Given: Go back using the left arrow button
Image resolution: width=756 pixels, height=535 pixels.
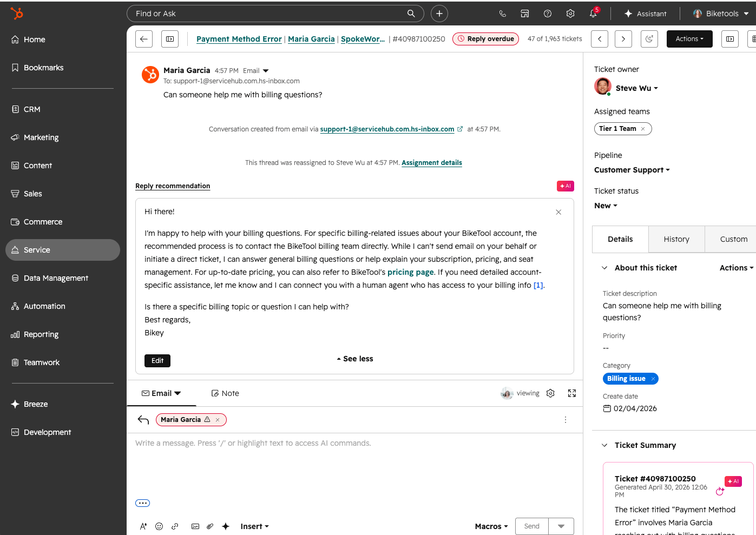Looking at the screenshot, I should [x=144, y=39].
